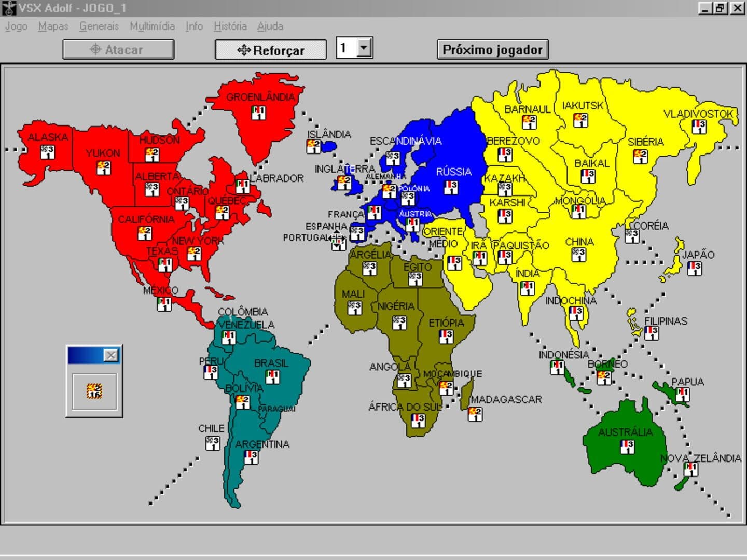Select the army marker in Alaska
Screen dimensions: 747x560
[x=47, y=152]
